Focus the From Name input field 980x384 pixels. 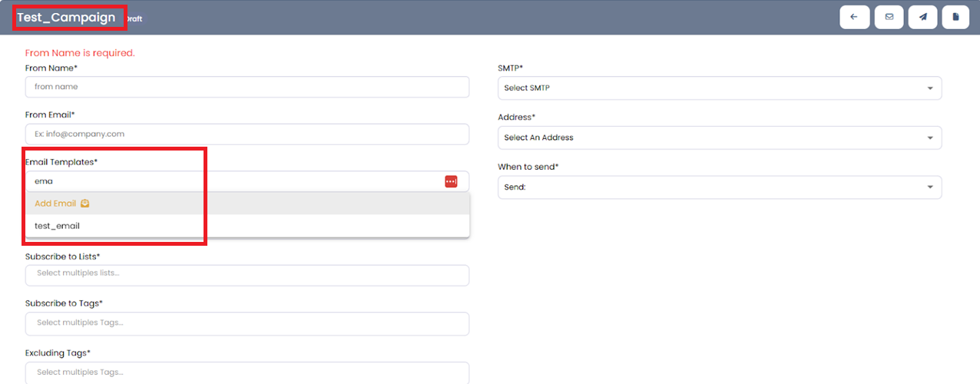click(x=247, y=87)
